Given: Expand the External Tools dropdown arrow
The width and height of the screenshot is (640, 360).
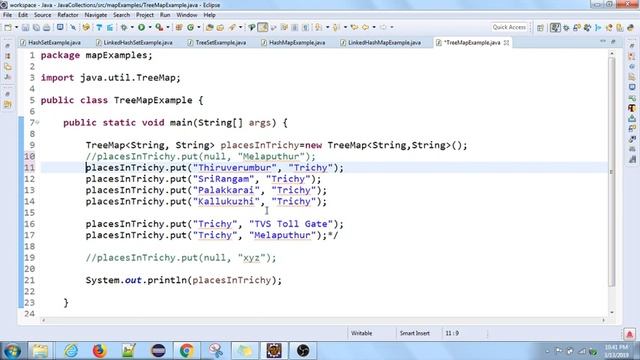Looking at the screenshot, I should click(168, 27).
